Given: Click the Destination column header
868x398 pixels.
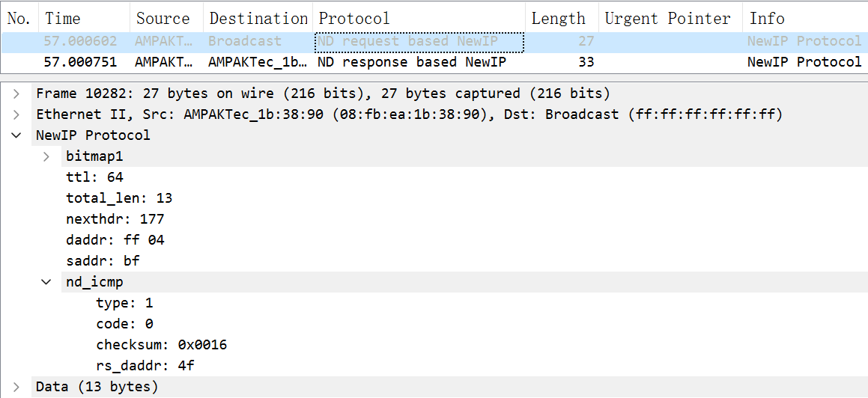Looking at the screenshot, I should (258, 19).
